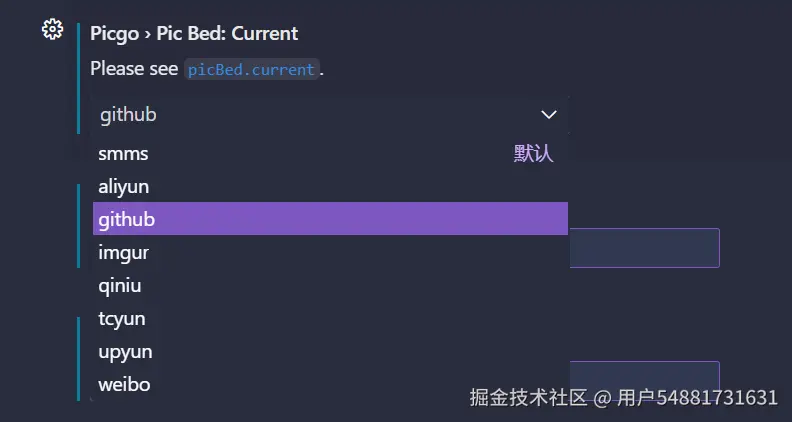Pick imgur in the options list

(124, 253)
